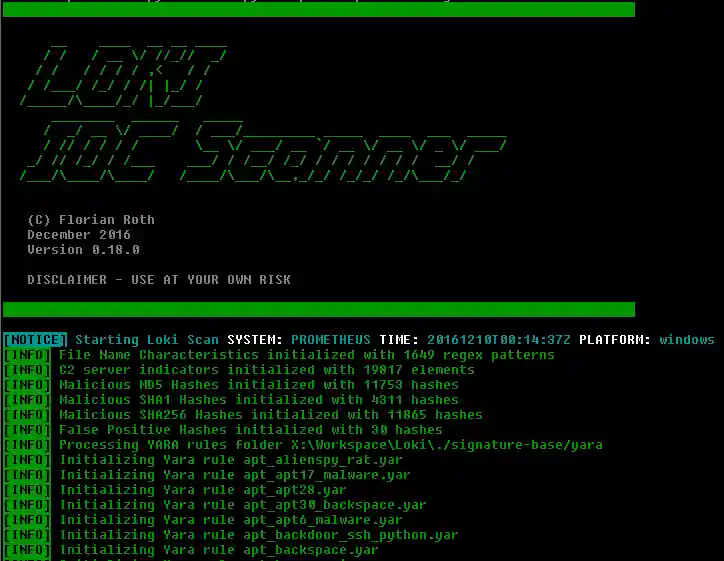Viewport: 724px width, 561px height.
Task: Select the PROMETHEUS system name text
Action: pos(331,340)
